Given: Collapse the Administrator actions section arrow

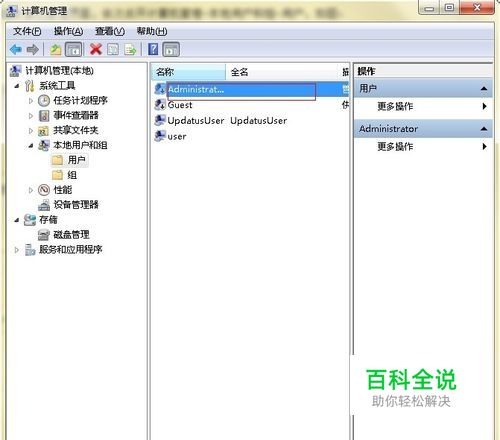Looking at the screenshot, I should pyautogui.click(x=484, y=129).
